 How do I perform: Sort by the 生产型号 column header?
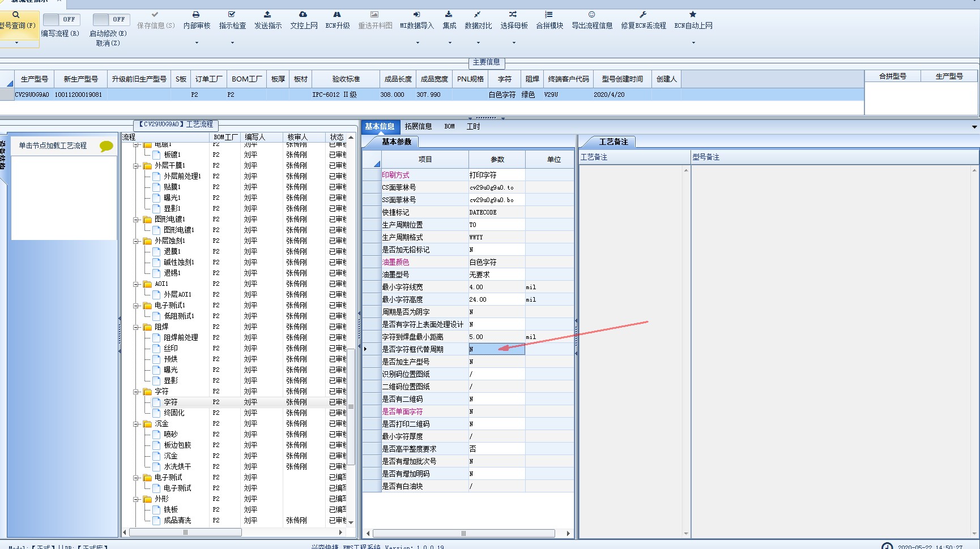point(34,79)
